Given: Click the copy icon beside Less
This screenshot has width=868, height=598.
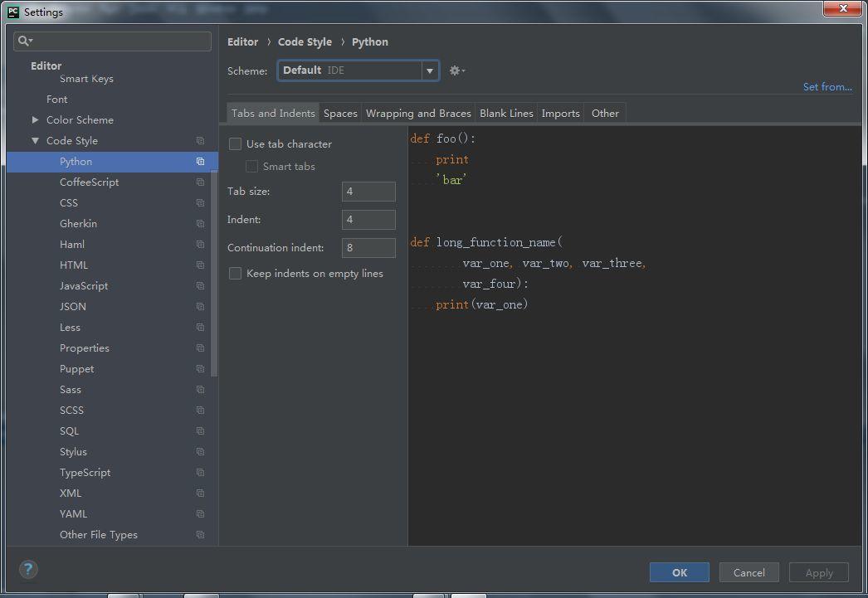Looking at the screenshot, I should (x=200, y=328).
